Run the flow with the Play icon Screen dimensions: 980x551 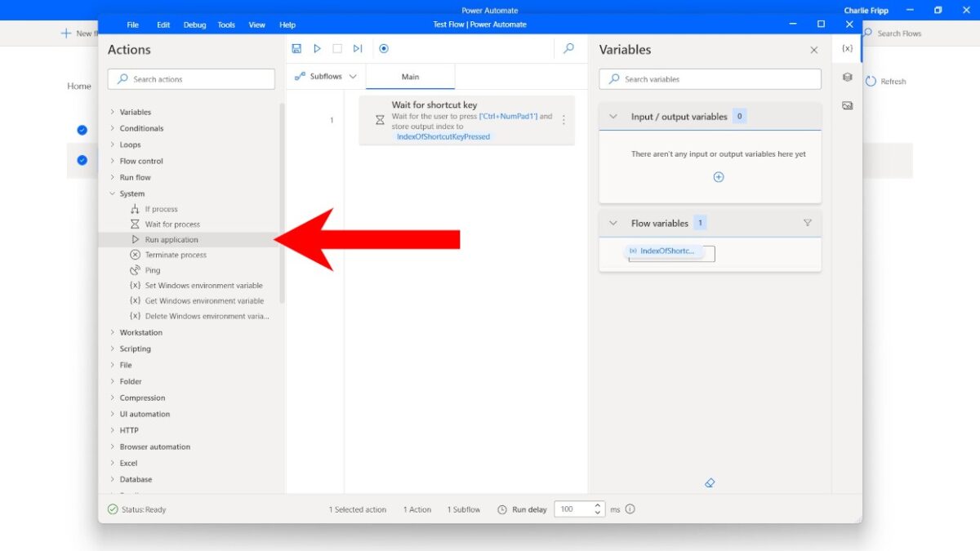(317, 48)
